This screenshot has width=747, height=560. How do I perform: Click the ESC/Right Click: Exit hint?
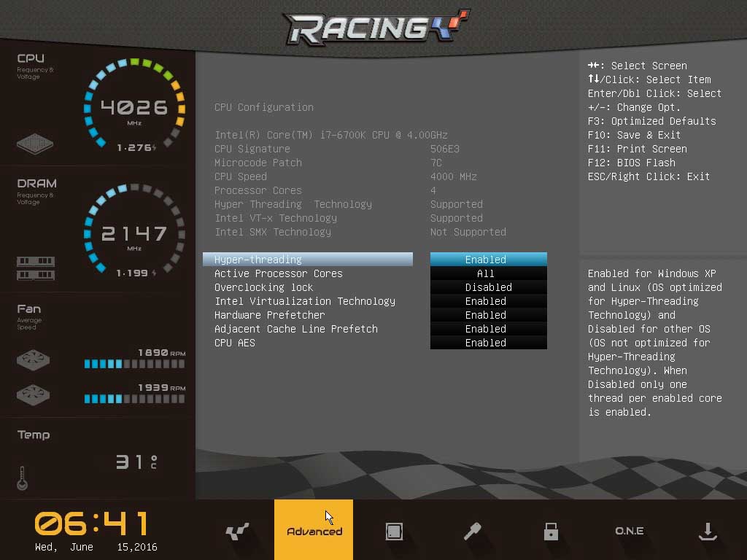[x=649, y=176]
